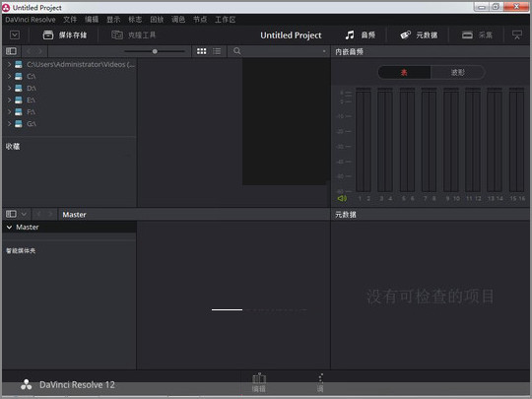Go forward with media storage right arrow
The image size is (532, 399).
click(x=40, y=51)
